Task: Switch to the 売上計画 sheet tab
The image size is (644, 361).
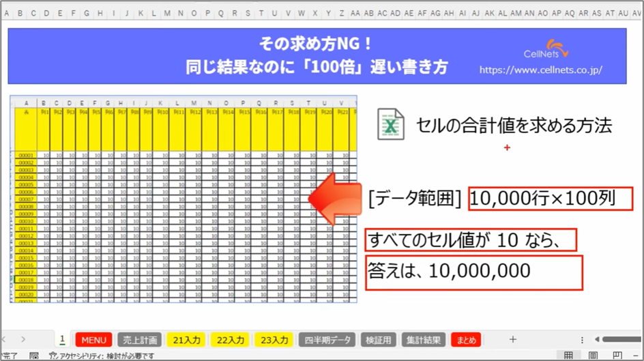Action: [141, 340]
